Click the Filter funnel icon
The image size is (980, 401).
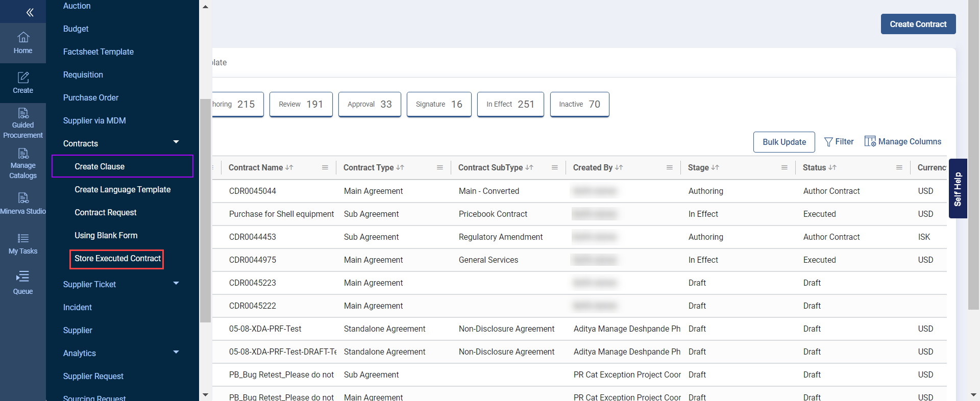[x=828, y=142]
